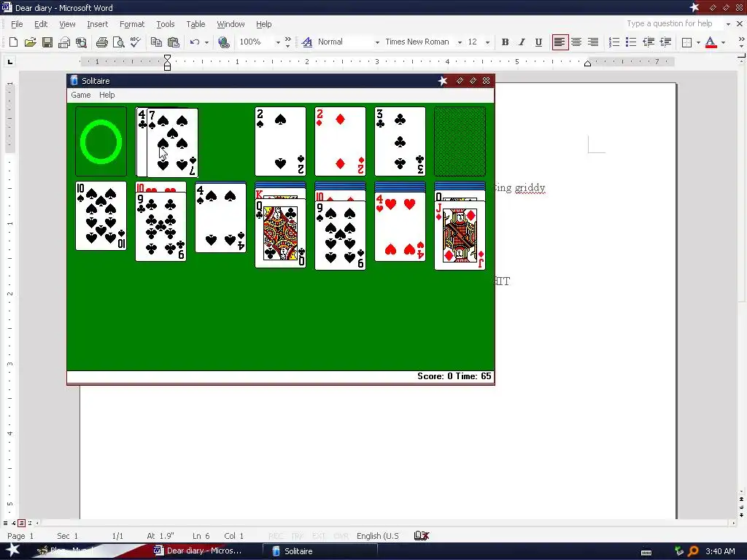Click the Word document icon in title bar

coord(6,7)
